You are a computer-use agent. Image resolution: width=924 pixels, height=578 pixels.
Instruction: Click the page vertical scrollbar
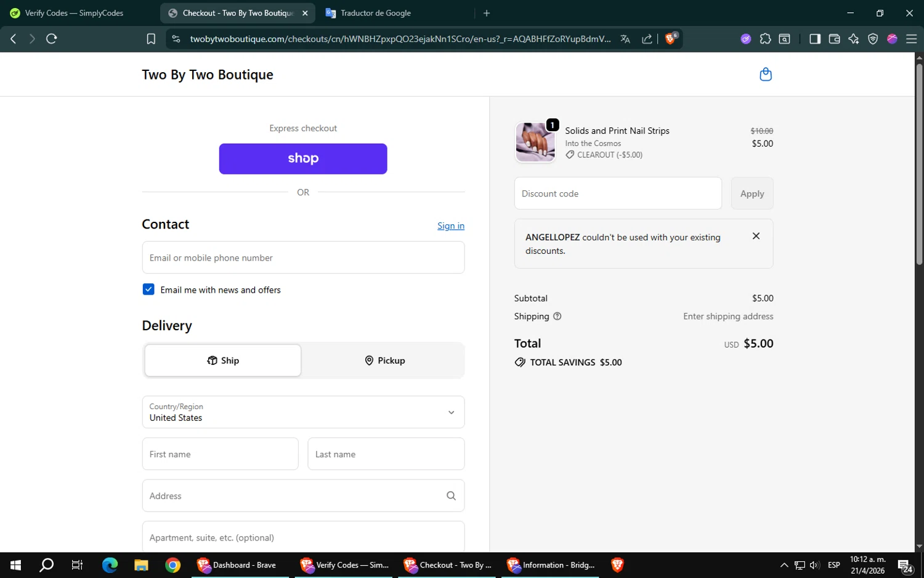[919, 163]
